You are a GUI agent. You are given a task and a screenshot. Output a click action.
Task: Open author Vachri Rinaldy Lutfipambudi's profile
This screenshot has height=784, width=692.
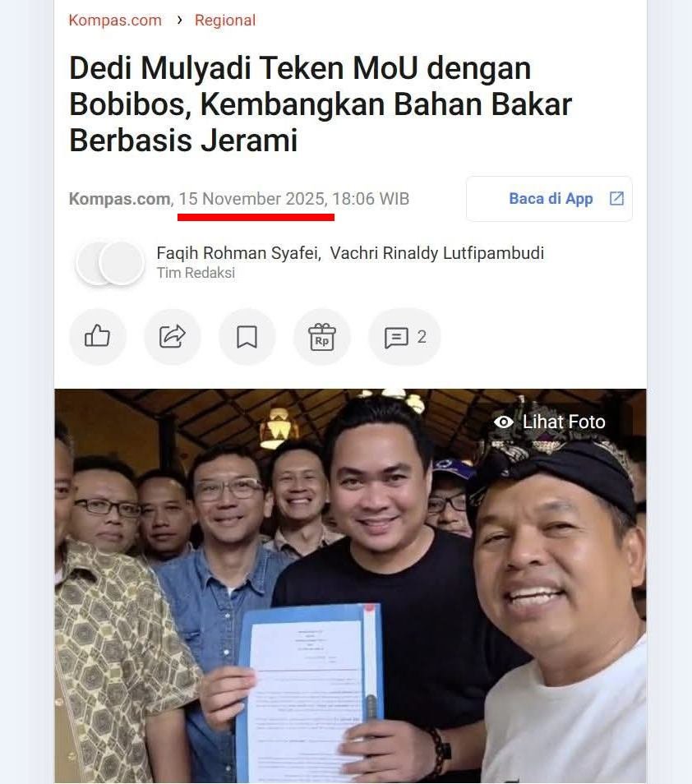pos(437,253)
